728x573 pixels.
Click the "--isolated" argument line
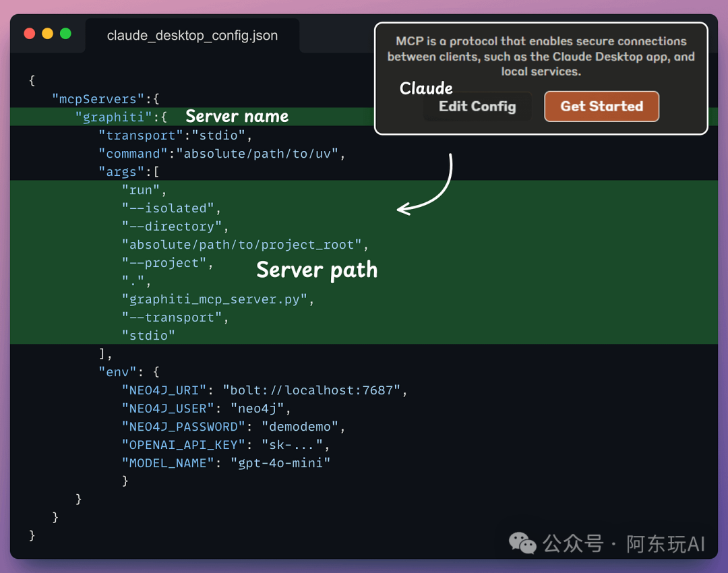point(171,208)
